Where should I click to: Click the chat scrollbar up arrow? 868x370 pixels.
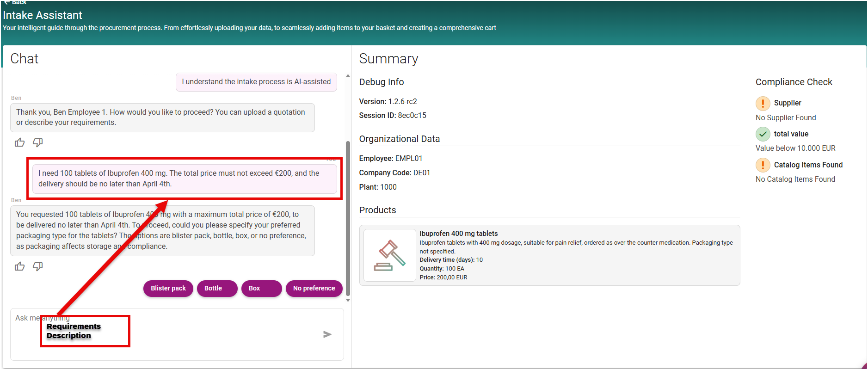[x=348, y=76]
